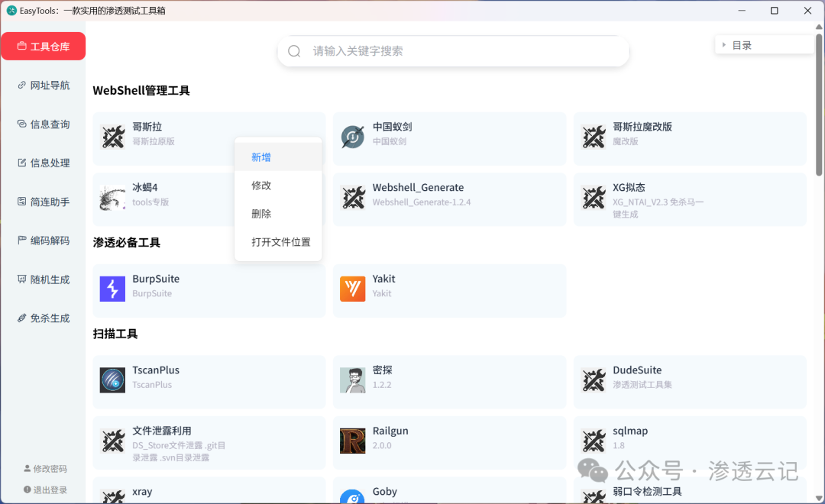Click the search magnifier icon
Image resolution: width=825 pixels, height=504 pixels.
pos(294,51)
